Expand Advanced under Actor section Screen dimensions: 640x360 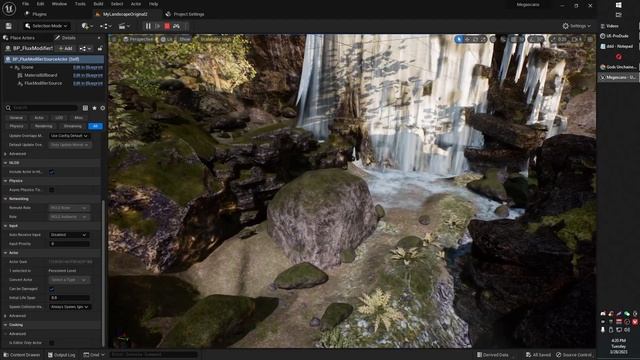[x=5, y=316]
